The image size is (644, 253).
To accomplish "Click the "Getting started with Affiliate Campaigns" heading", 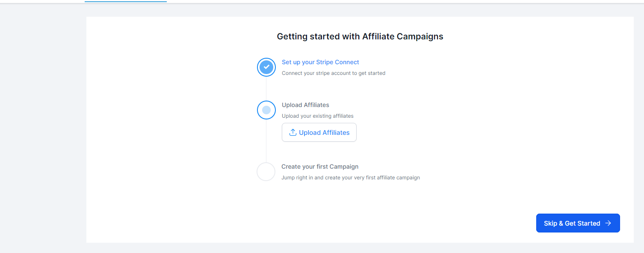I will 360,37.
